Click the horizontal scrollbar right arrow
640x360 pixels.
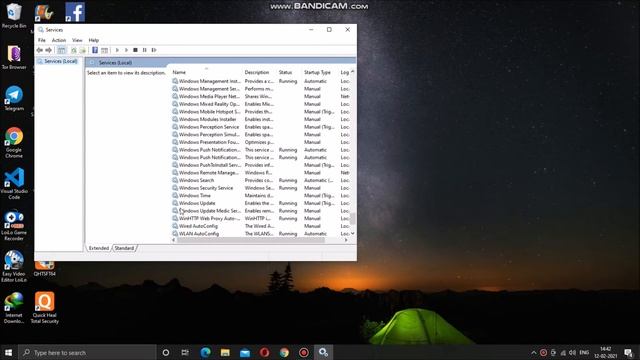click(346, 240)
